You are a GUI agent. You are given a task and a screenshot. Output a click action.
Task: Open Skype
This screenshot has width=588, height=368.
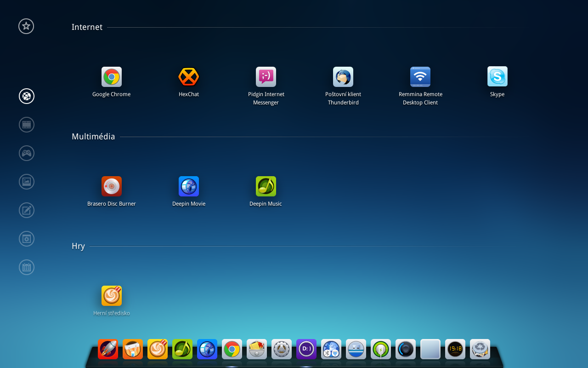(497, 76)
